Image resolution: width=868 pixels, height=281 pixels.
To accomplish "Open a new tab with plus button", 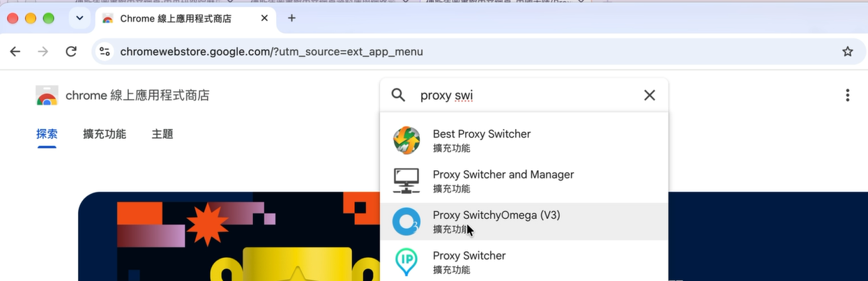I will pos(291,18).
